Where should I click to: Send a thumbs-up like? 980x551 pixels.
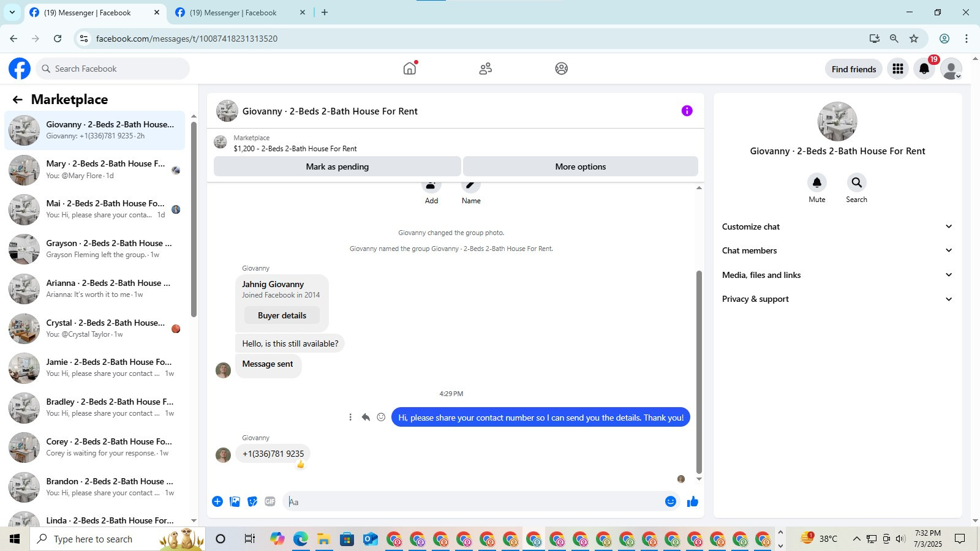pyautogui.click(x=693, y=501)
